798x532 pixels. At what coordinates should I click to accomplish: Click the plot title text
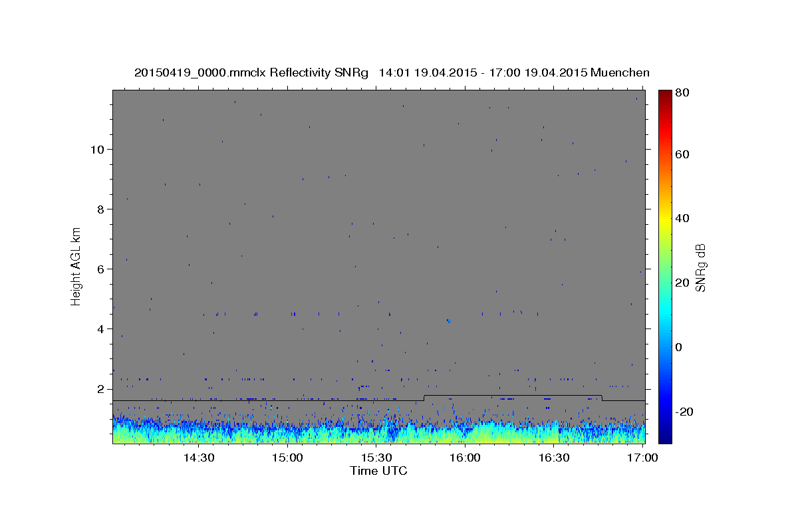[392, 72]
